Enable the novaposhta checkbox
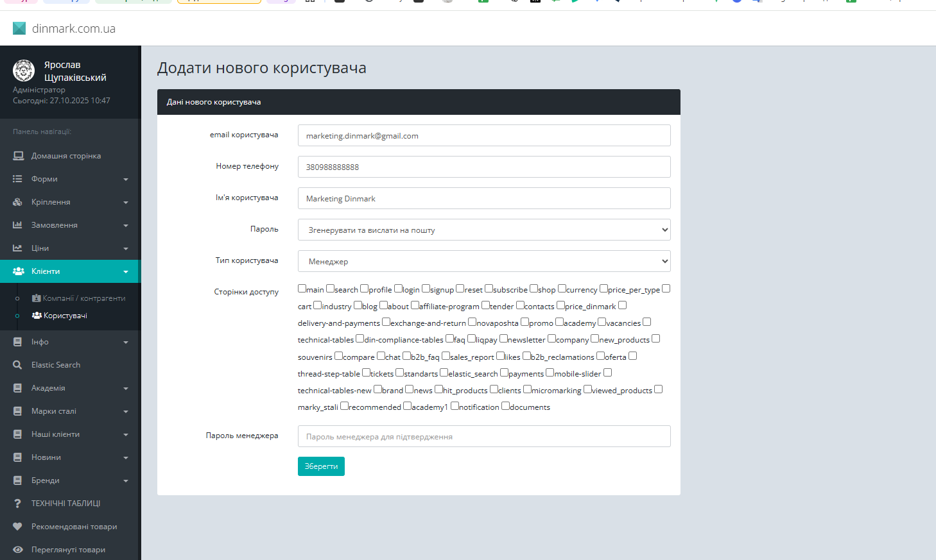 (x=472, y=322)
